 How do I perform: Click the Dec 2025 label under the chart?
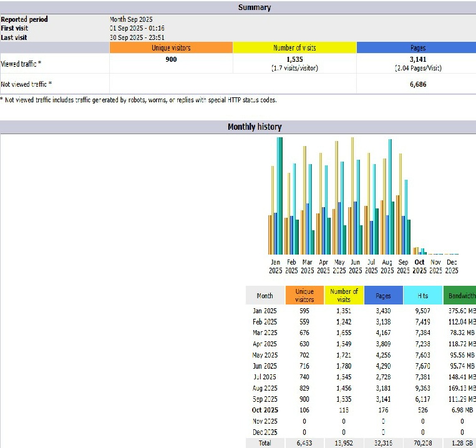pos(451,266)
